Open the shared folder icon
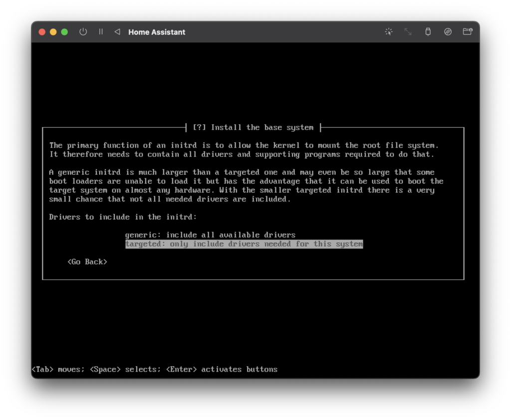Viewport: 511px width, 420px height. (x=468, y=31)
